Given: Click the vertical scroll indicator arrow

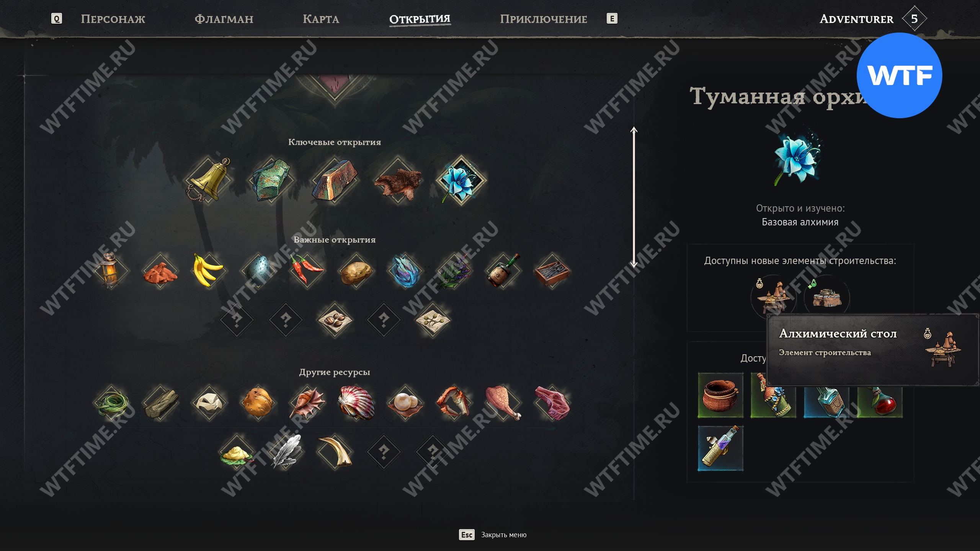Looking at the screenshot, I should click(x=634, y=197).
